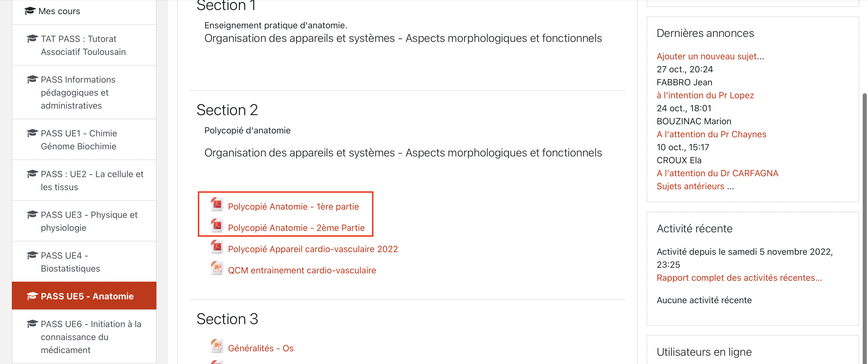Go to PASS UE4 - Biostatistiques course
This screenshot has width=868, height=364.
[x=70, y=262]
